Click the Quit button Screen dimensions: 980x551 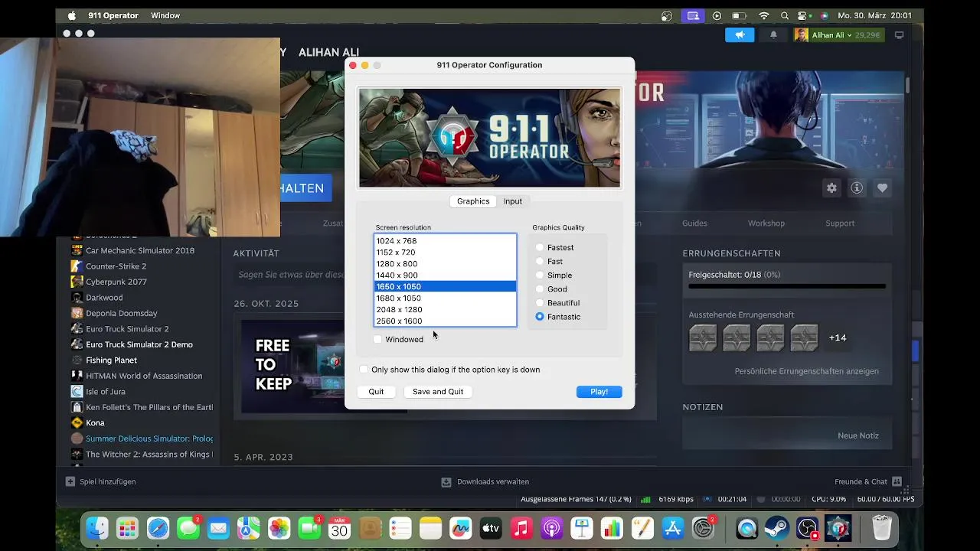(x=376, y=392)
